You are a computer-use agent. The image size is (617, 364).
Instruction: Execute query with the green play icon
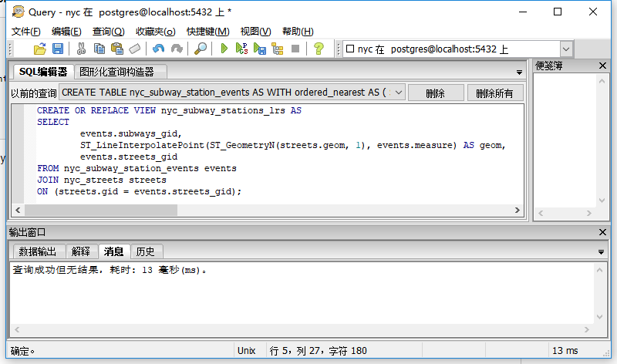[224, 49]
